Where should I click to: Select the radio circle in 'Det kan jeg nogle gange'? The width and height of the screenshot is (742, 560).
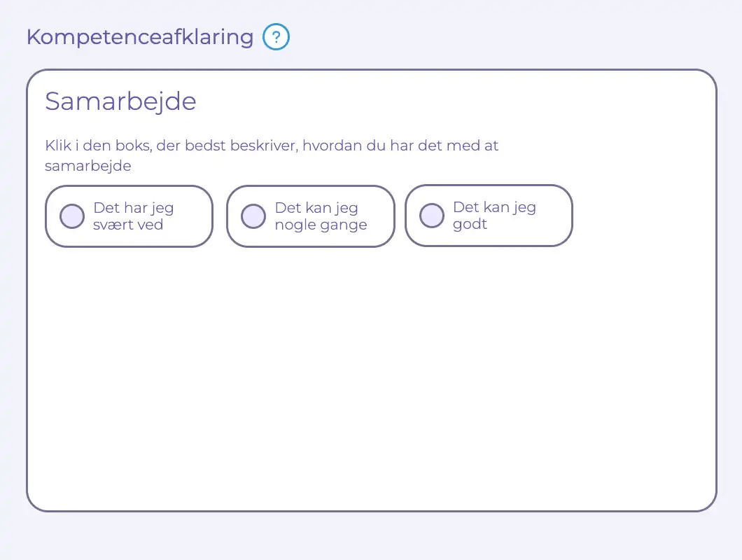253,216
